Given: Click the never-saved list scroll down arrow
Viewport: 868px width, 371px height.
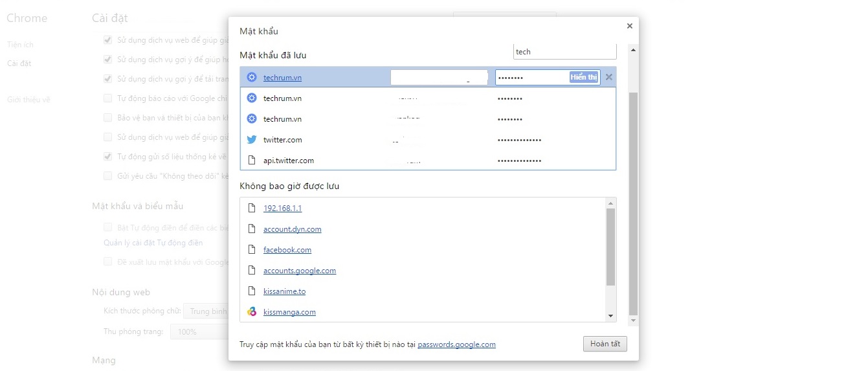Looking at the screenshot, I should 611,316.
